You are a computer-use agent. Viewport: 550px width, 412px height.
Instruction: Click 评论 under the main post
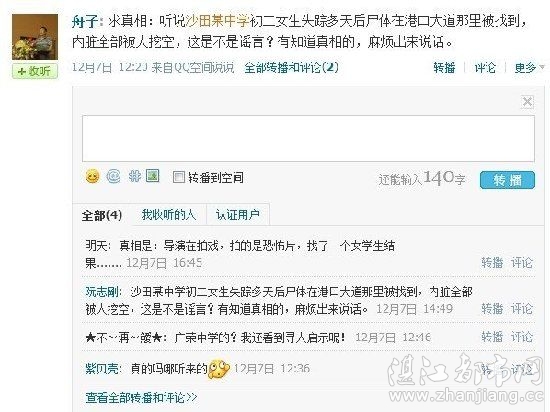click(485, 67)
